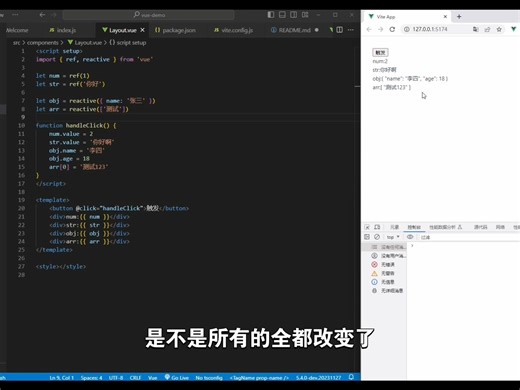Open customize layout icon in title bar

click(305, 15)
